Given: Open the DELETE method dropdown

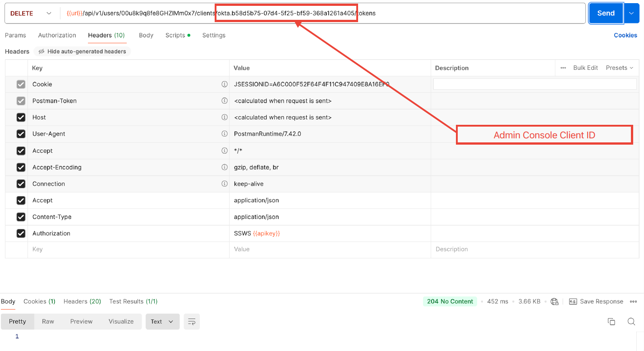Looking at the screenshot, I should (x=31, y=14).
